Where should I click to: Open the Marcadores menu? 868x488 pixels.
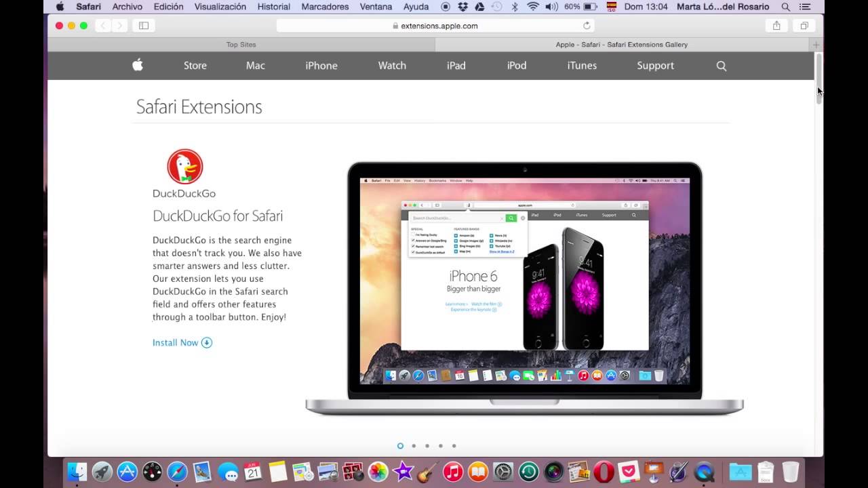coord(325,7)
